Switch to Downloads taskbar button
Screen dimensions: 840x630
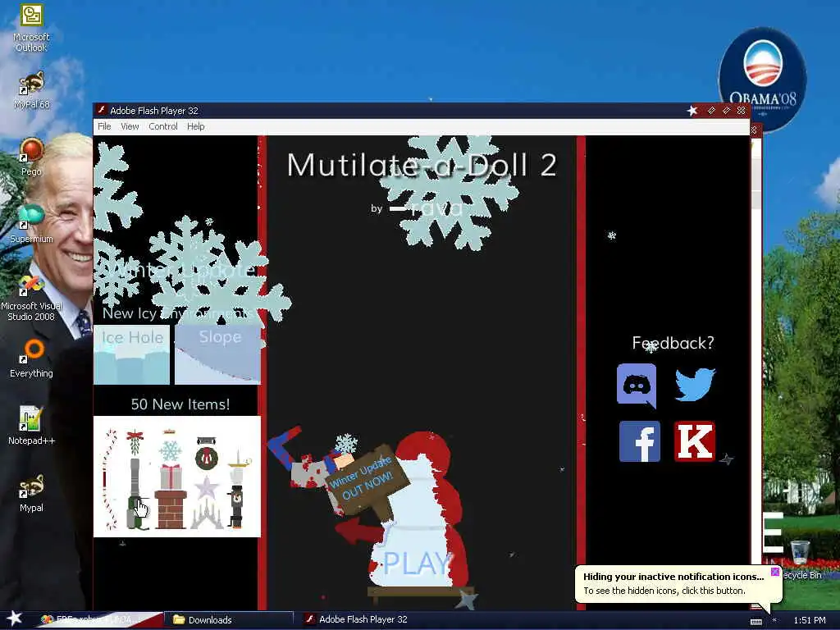[229, 620]
